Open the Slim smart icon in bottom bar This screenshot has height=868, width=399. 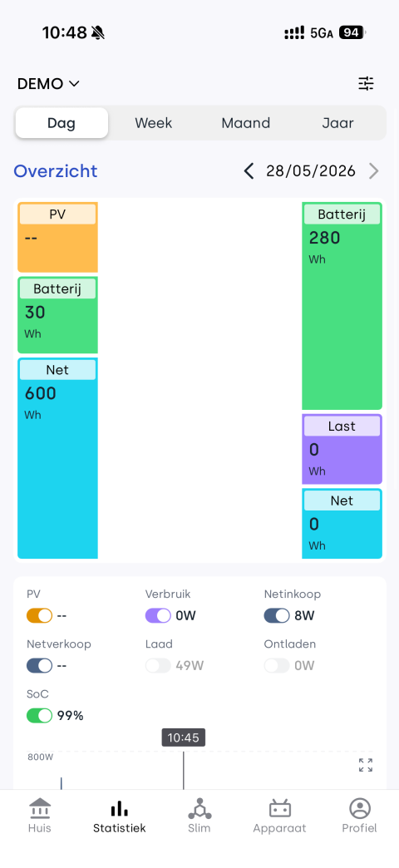(199, 808)
